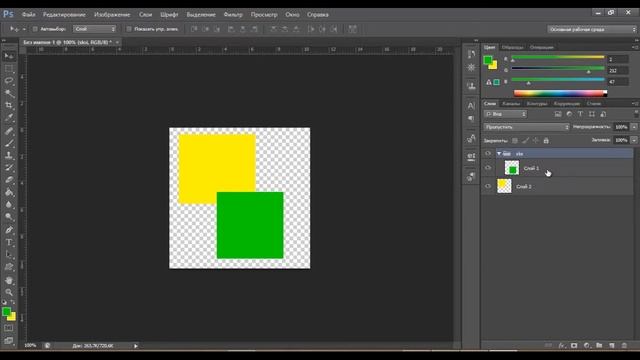Add a layer mask
The height and width of the screenshot is (360, 640).
[x=574, y=345]
